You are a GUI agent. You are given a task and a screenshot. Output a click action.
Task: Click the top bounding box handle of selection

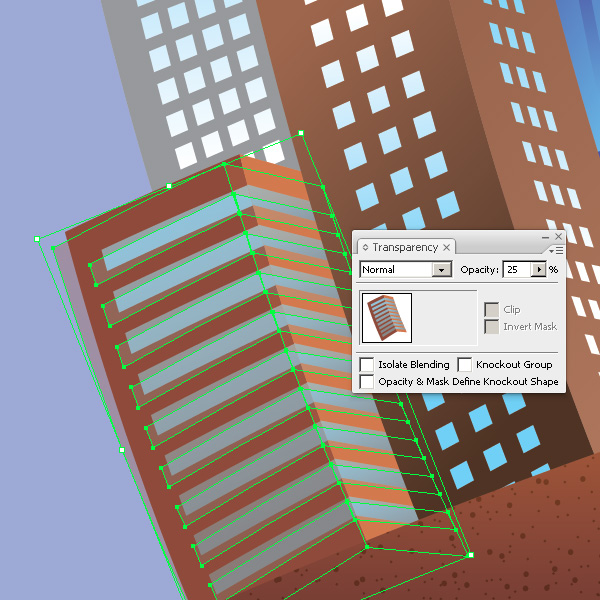click(301, 133)
